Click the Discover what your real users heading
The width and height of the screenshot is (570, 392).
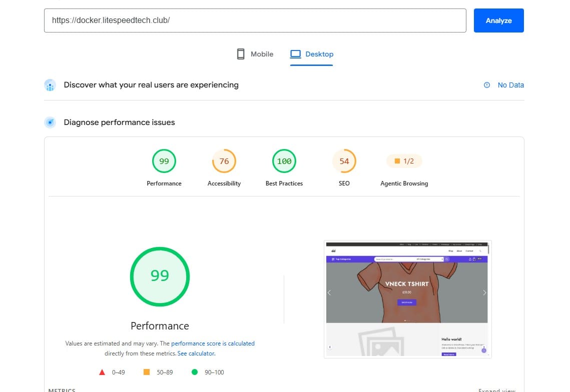pos(151,85)
